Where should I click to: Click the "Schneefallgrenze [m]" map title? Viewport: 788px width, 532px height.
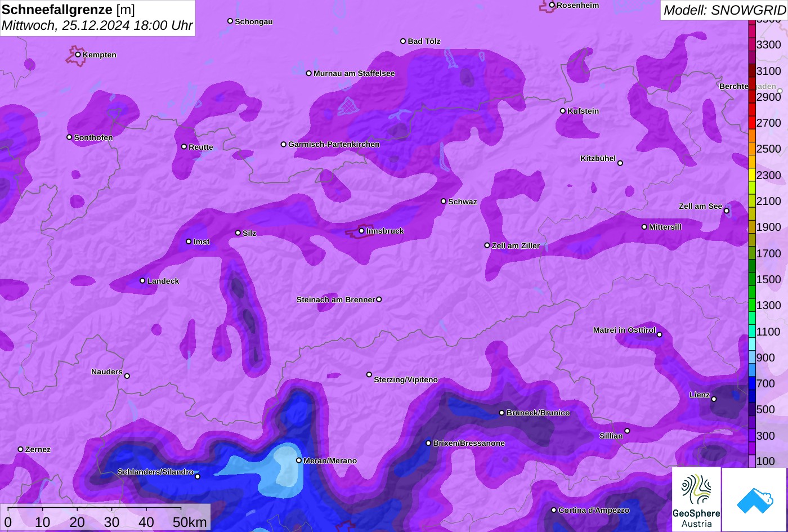68,10
